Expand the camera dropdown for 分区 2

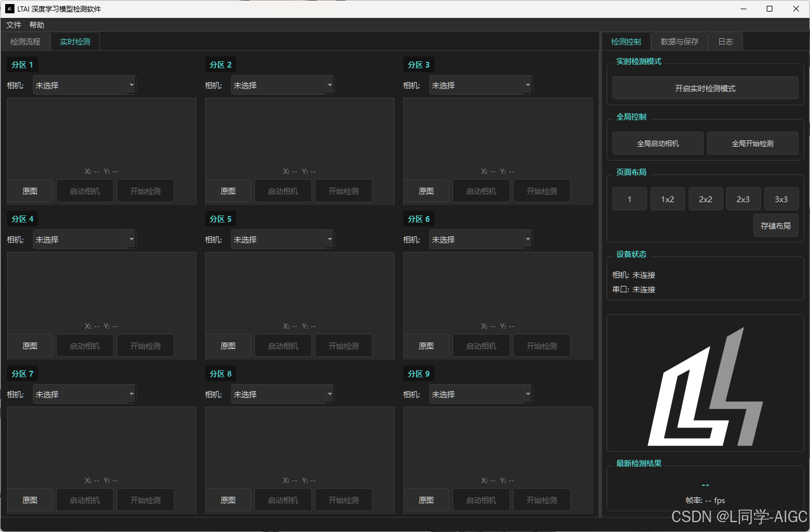coord(283,85)
